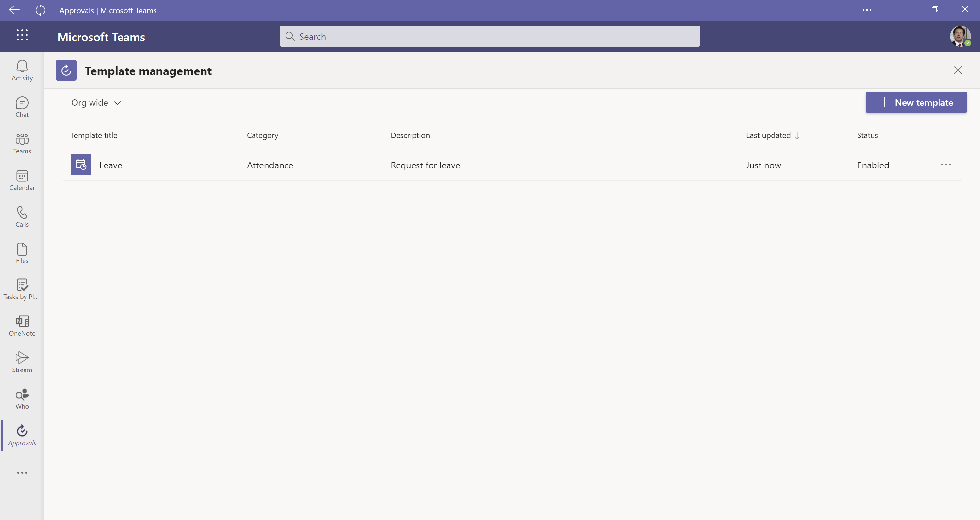The width and height of the screenshot is (980, 520).
Task: Open the Leave template row
Action: coord(111,165)
